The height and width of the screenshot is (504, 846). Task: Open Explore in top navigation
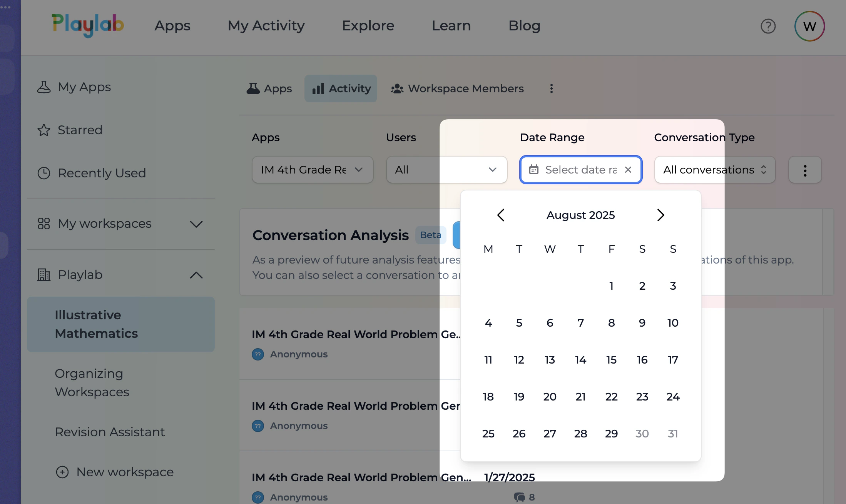pos(368,26)
